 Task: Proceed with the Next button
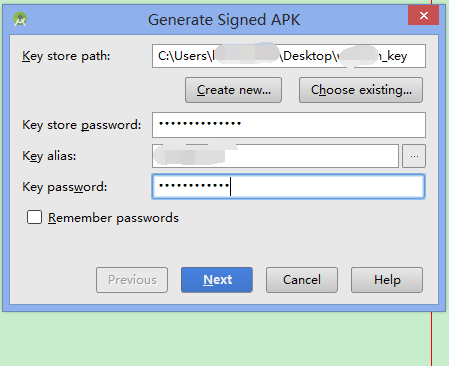pyautogui.click(x=217, y=280)
